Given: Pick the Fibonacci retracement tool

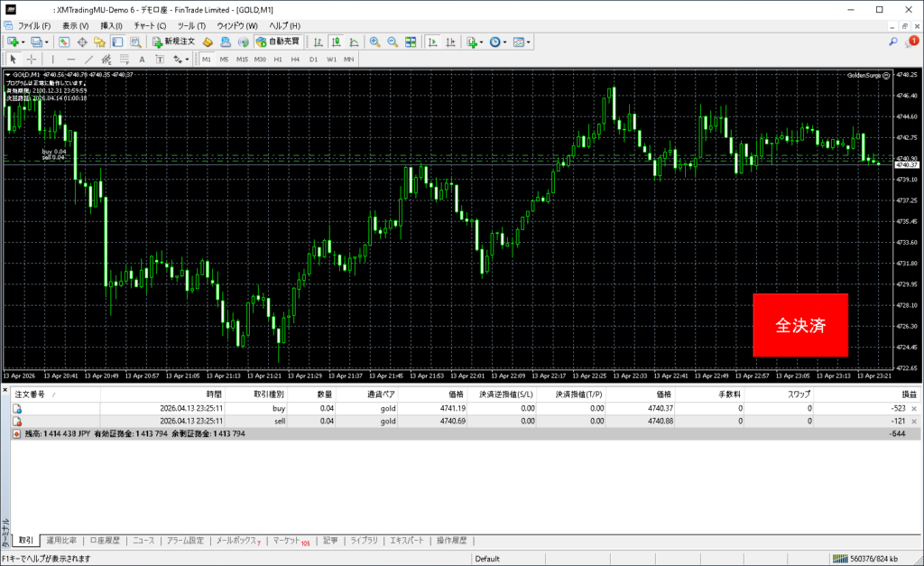Looking at the screenshot, I should [123, 59].
